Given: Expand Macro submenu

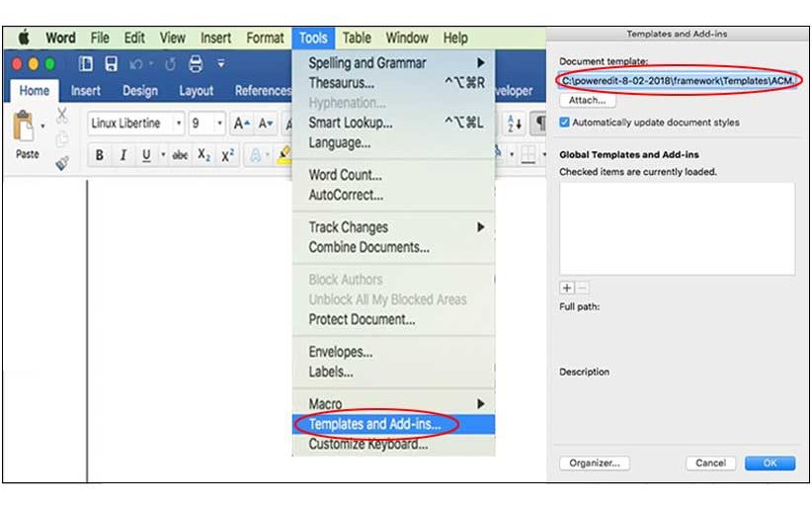Looking at the screenshot, I should pos(393,404).
